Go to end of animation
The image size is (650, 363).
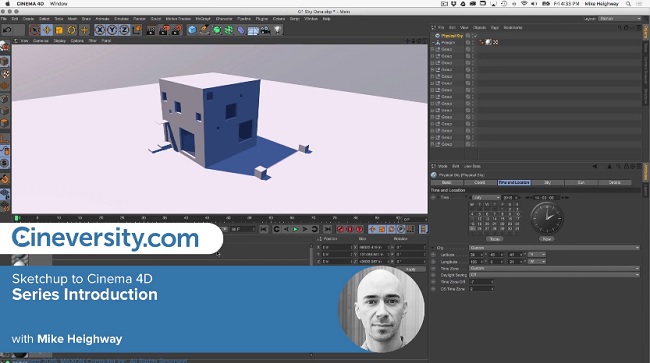point(327,229)
